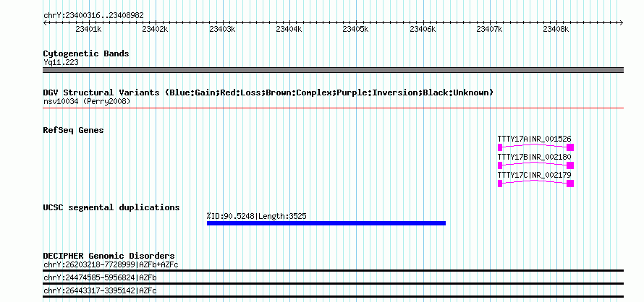Click the 23401k ruler tick label
644x302 pixels.
89,29
